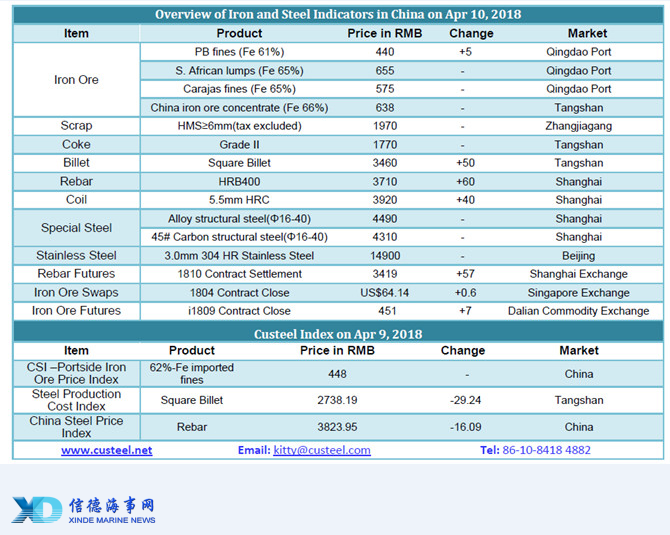Select the main table title about Apr 10, 2018

[x=338, y=14]
